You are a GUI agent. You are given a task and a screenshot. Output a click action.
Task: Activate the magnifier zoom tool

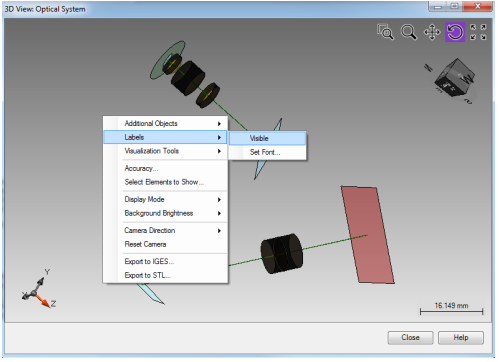tap(409, 32)
